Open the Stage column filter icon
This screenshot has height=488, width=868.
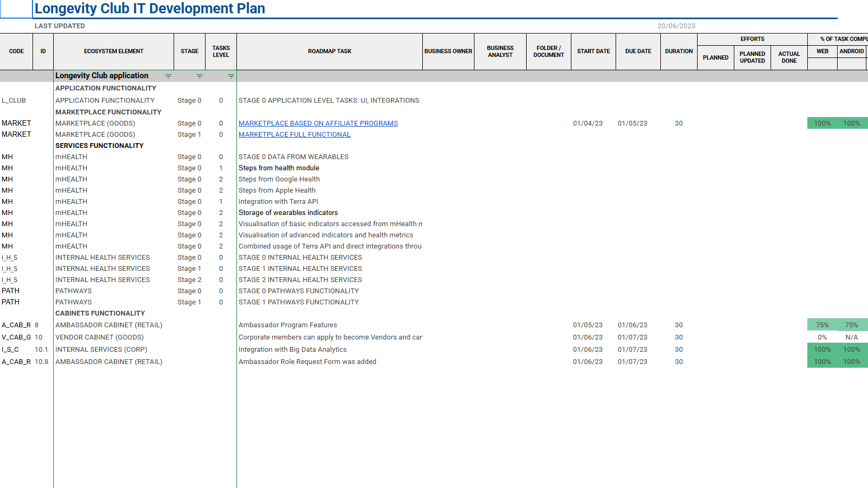point(200,76)
